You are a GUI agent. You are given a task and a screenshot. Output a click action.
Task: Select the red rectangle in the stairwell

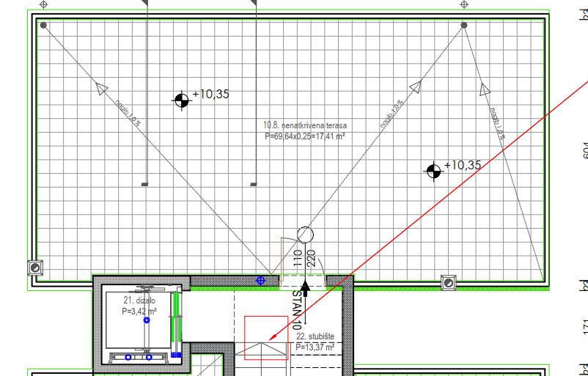[x=266, y=338]
